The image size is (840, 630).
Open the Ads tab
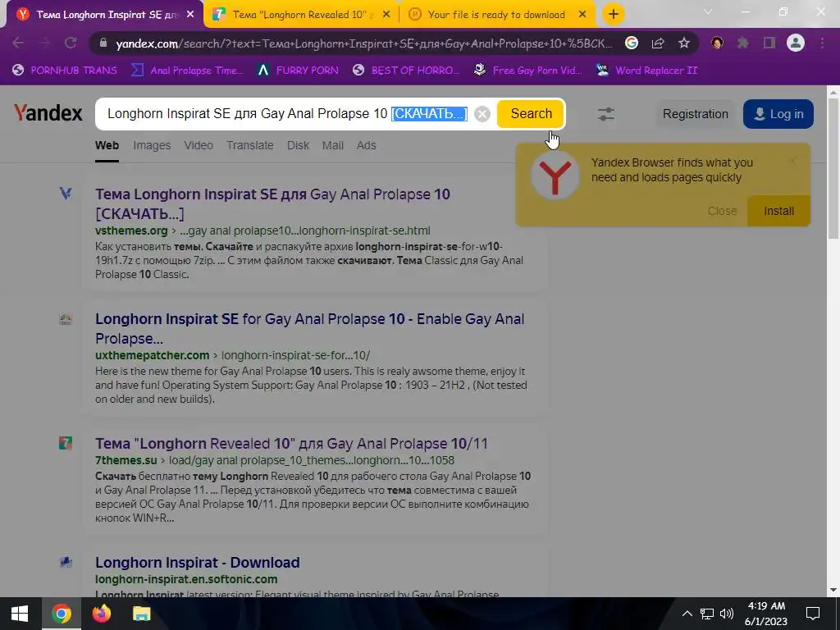[367, 146]
